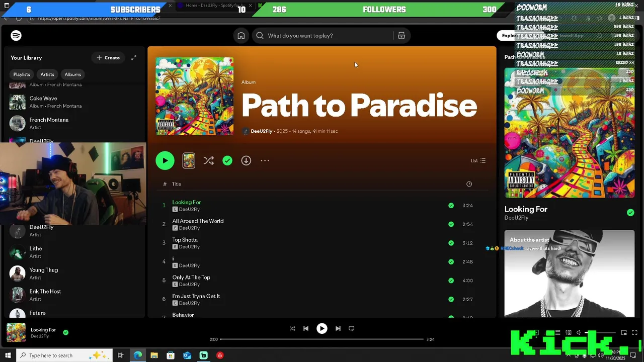This screenshot has width=644, height=362.
Task: Go to Spotify Home via the house icon
Action: pos(241,36)
